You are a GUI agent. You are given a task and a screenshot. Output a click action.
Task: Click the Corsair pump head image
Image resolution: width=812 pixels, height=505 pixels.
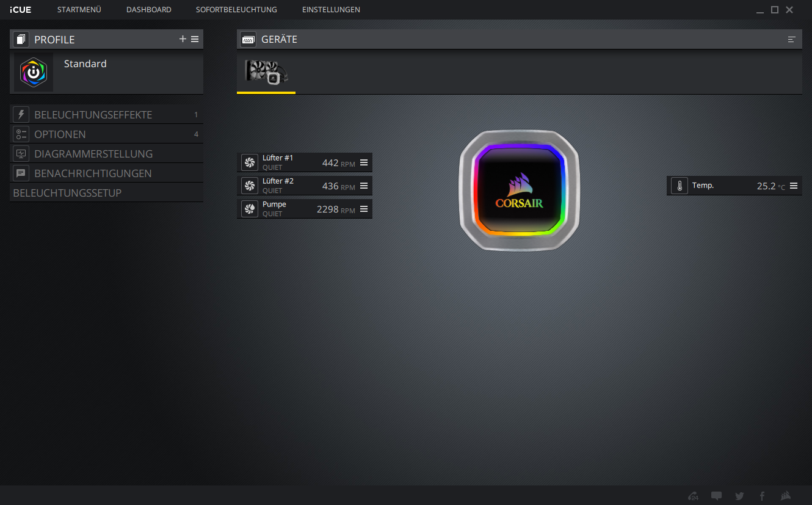[x=520, y=190]
